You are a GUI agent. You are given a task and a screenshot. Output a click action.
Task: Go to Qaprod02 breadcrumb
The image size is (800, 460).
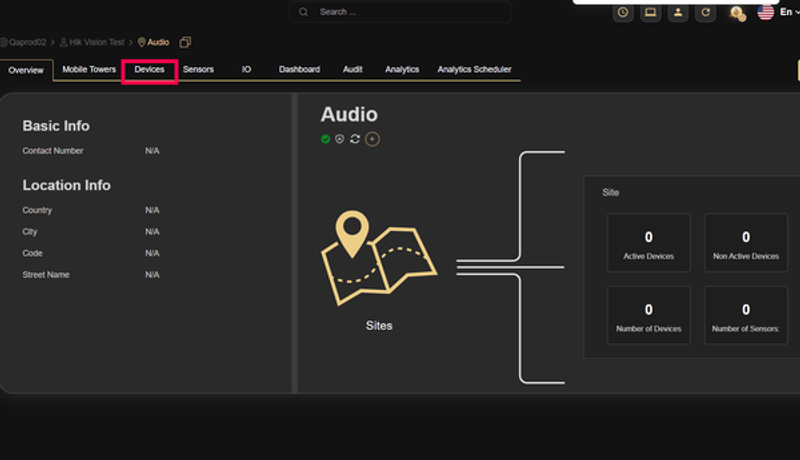(23, 42)
